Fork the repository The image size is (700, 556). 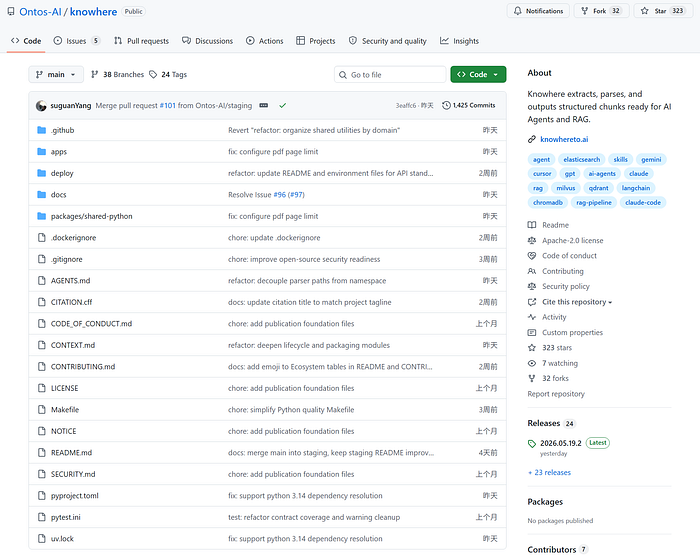tap(601, 11)
